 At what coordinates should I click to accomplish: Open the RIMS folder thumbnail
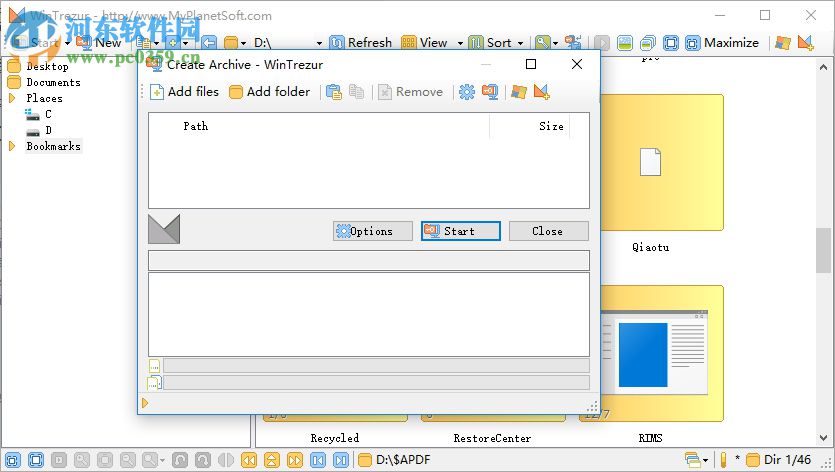(x=651, y=353)
